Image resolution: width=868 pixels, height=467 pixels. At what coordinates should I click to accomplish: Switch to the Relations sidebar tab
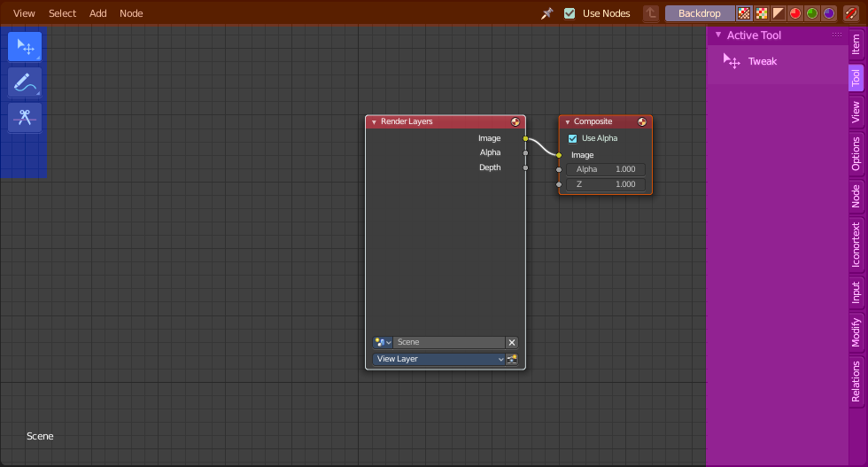pyautogui.click(x=856, y=382)
